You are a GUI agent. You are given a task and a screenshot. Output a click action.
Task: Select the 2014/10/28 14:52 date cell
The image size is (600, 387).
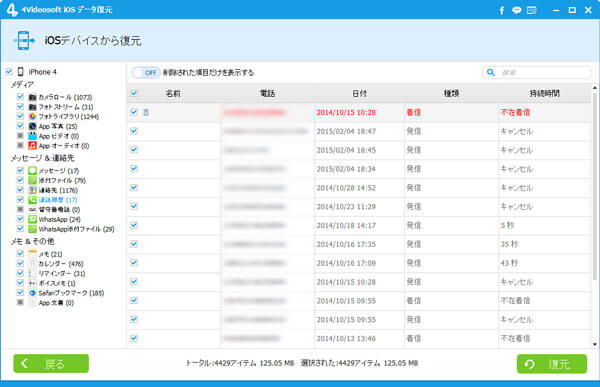(346, 188)
